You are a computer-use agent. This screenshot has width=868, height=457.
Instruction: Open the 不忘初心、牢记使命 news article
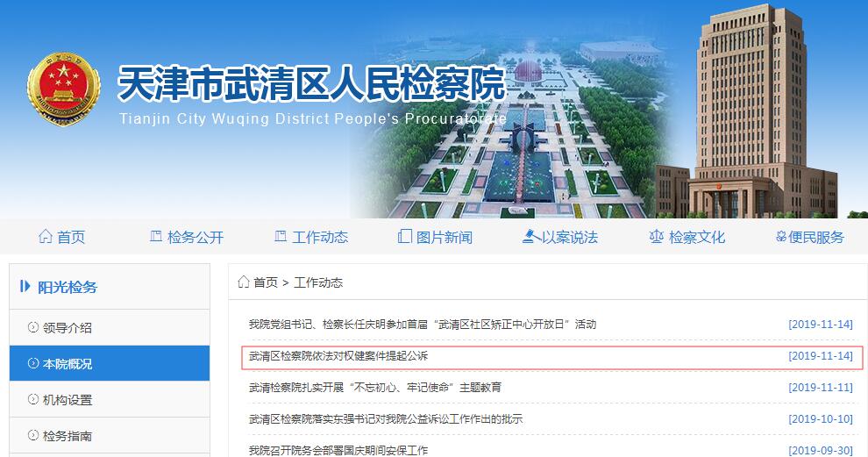coord(375,387)
